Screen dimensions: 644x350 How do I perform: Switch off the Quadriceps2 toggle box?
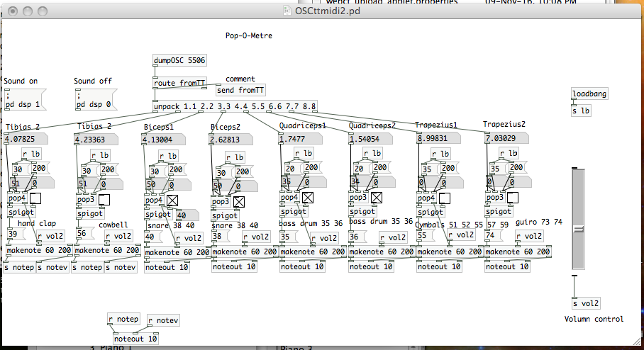pos(375,198)
